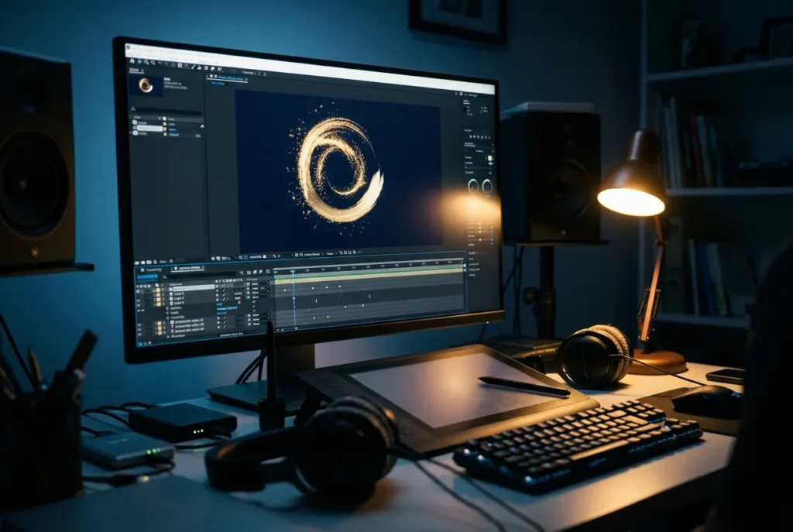793x532 pixels.
Task: Click the yellow label swatch of top layer
Action: 158,290
